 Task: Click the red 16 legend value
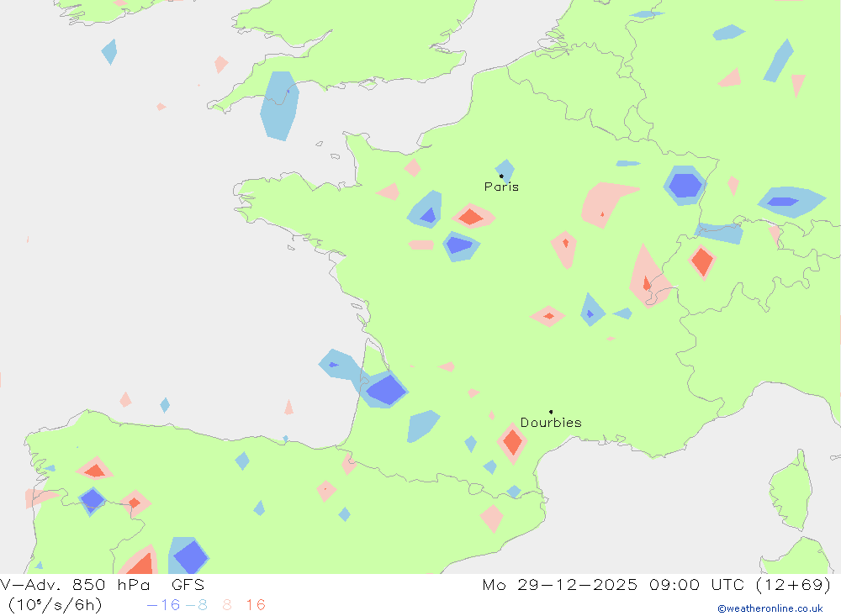[256, 605]
